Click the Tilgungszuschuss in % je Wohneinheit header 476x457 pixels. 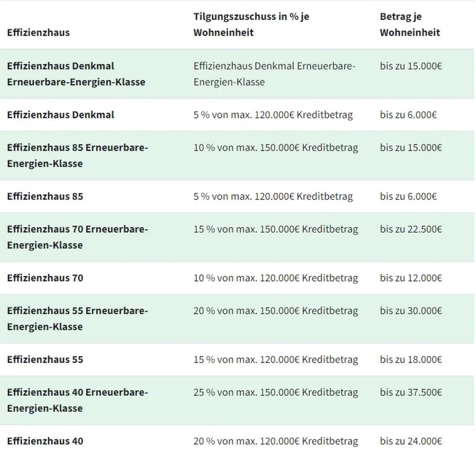(251, 24)
